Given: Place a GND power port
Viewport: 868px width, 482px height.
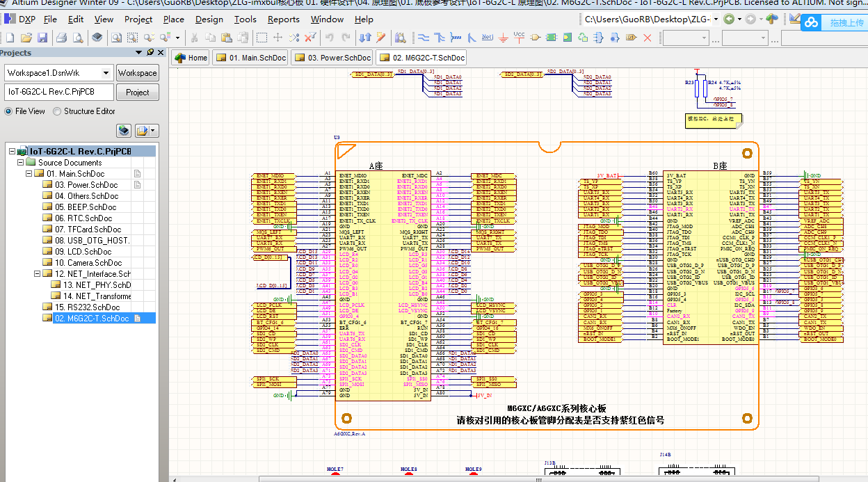Looking at the screenshot, I should click(503, 37).
